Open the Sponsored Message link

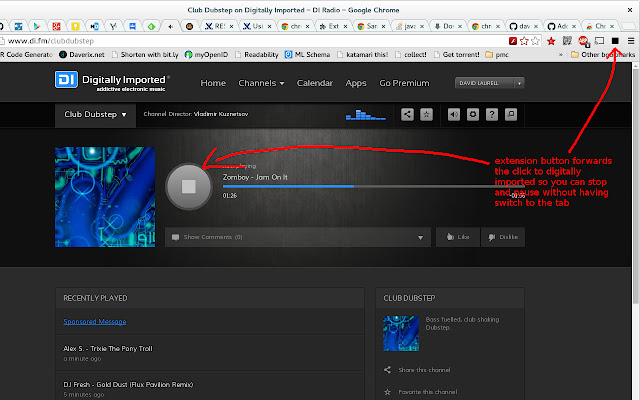pos(95,322)
